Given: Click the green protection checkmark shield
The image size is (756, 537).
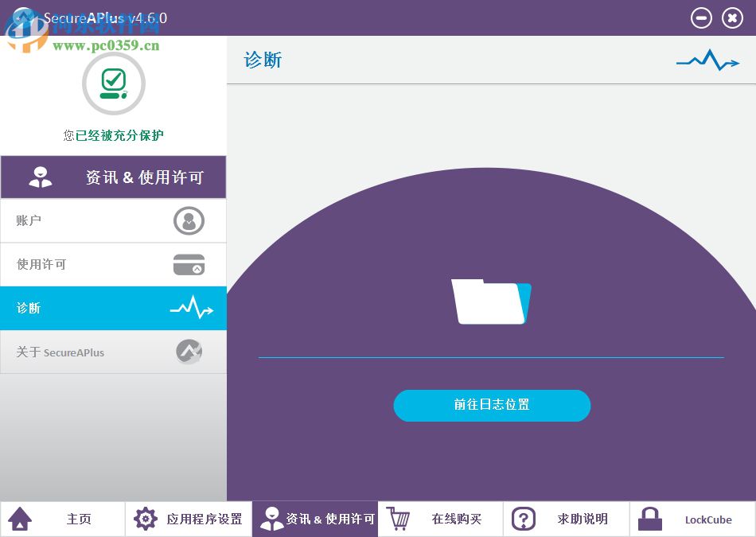Looking at the screenshot, I should coord(113,83).
